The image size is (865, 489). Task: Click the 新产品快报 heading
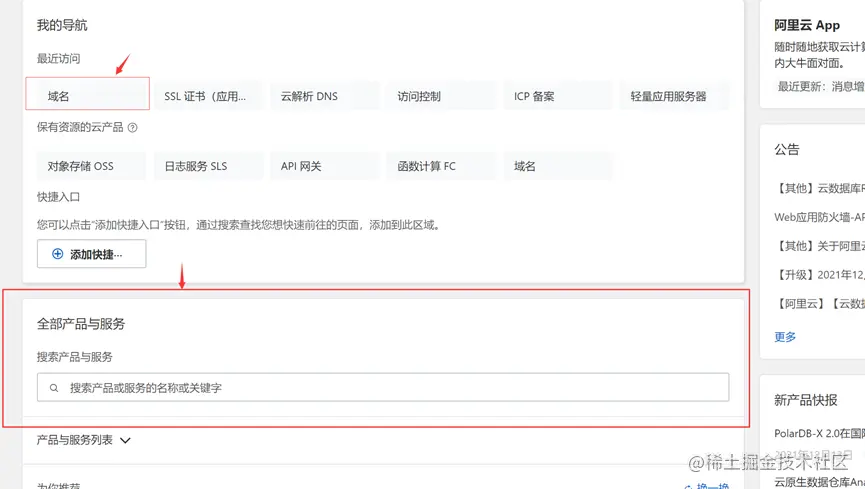pyautogui.click(x=805, y=400)
